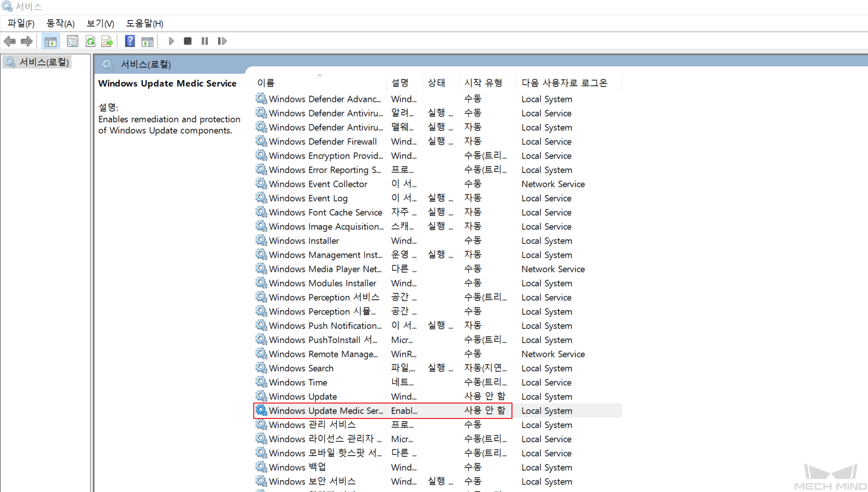Click Network Service logon of Windows Event Collector
This screenshot has width=868, height=492.
(553, 184)
